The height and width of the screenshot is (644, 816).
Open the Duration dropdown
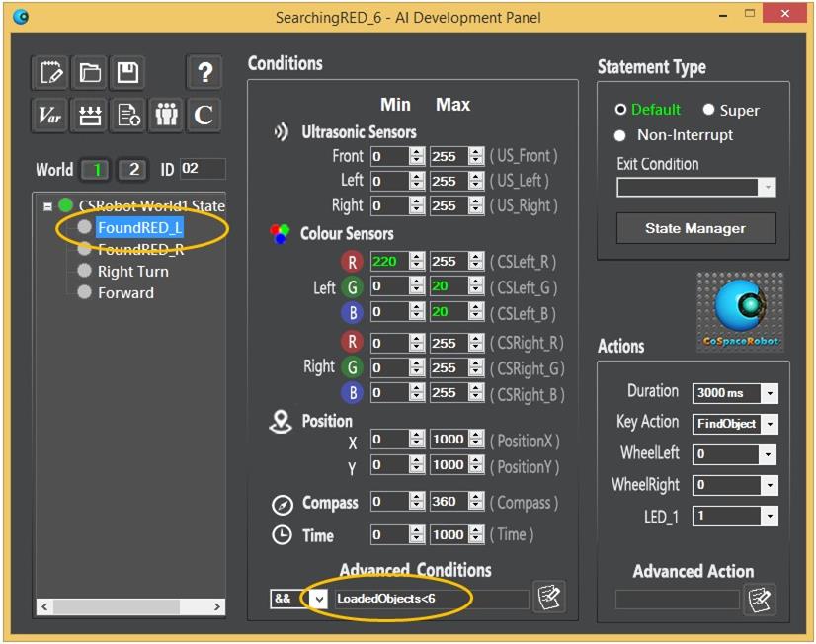coord(770,393)
